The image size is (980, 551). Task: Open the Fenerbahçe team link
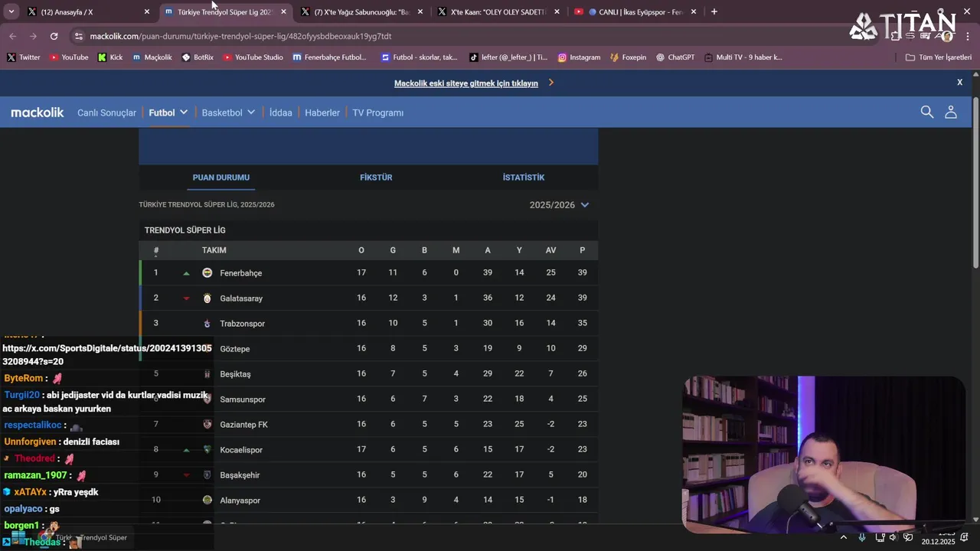[x=240, y=273]
